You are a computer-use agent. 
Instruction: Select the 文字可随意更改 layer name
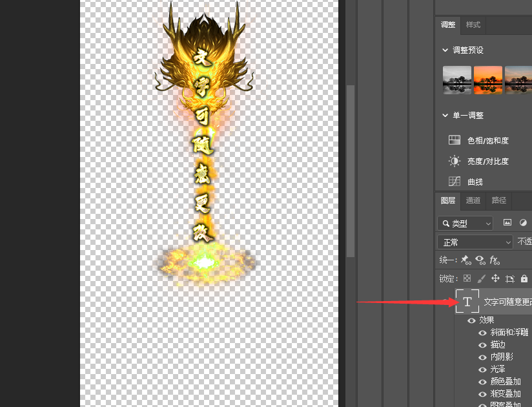[507, 302]
